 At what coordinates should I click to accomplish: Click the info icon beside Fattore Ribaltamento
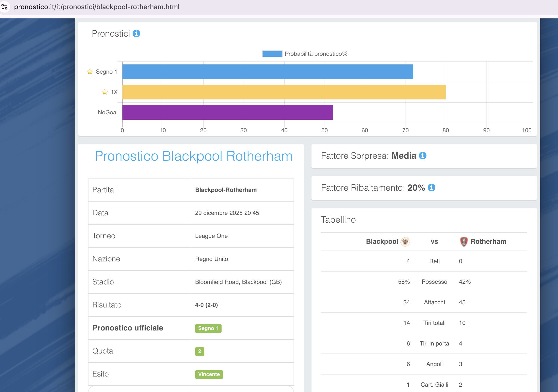point(431,188)
